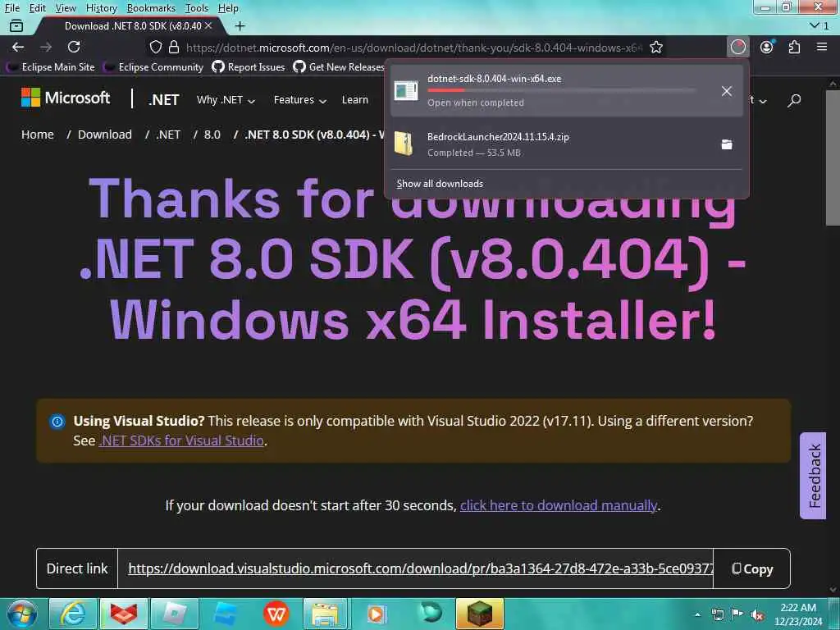Open the File menu

11,8
